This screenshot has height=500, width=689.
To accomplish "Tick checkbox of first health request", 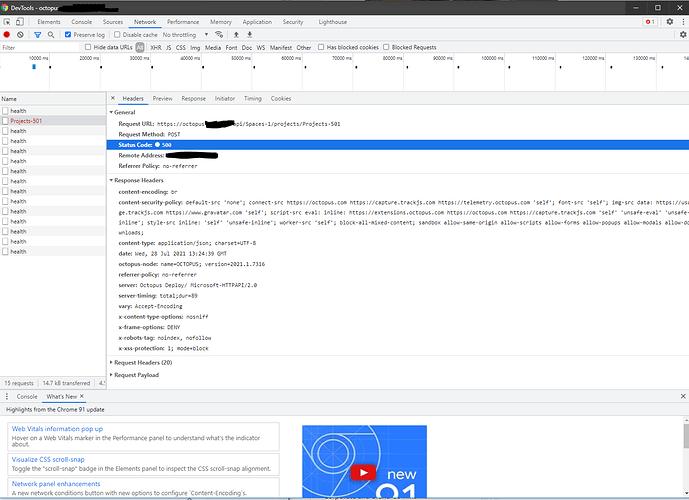I will pyautogui.click(x=5, y=111).
